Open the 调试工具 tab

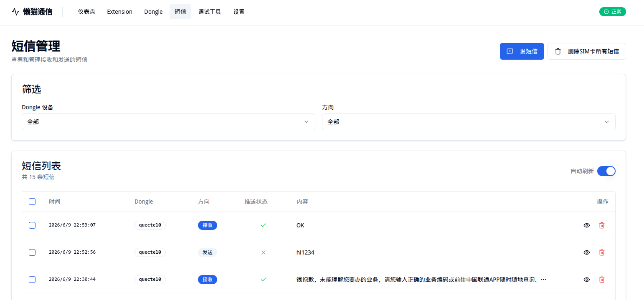tap(210, 12)
